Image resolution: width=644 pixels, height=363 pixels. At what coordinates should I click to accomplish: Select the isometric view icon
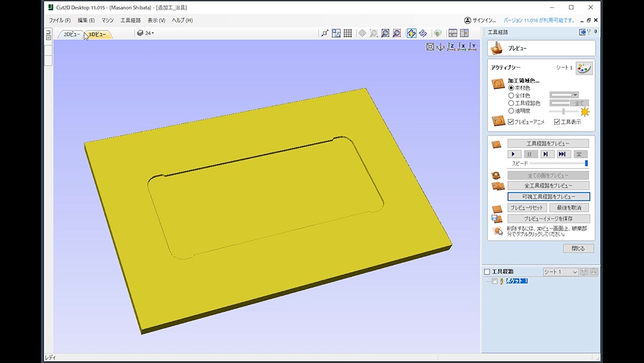[x=441, y=47]
